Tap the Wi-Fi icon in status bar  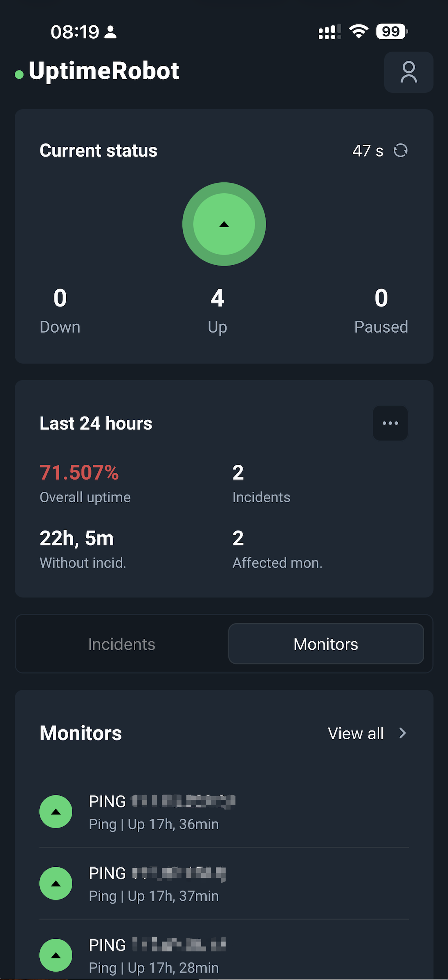tap(358, 31)
